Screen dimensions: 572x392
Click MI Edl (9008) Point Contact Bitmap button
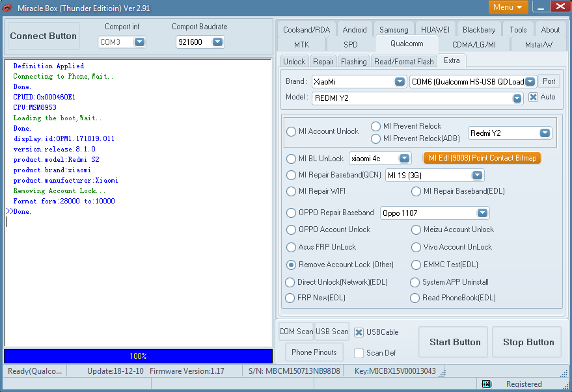(x=482, y=158)
